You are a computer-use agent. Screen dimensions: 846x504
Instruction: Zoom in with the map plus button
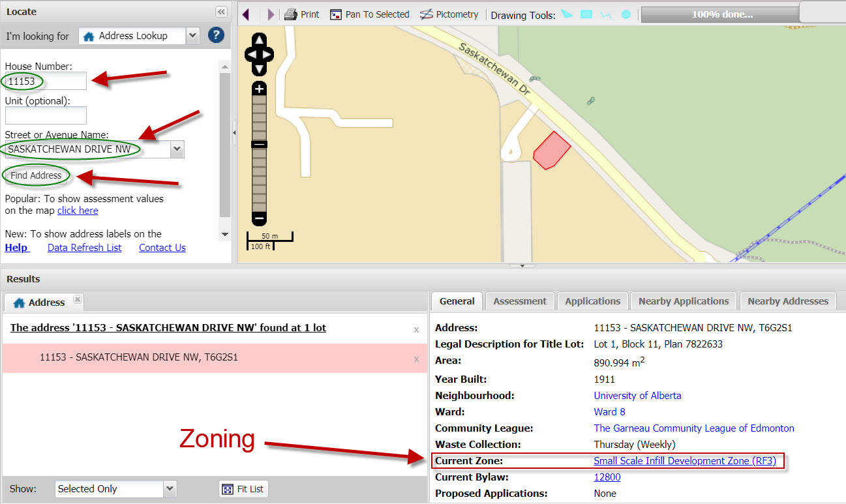[x=259, y=89]
